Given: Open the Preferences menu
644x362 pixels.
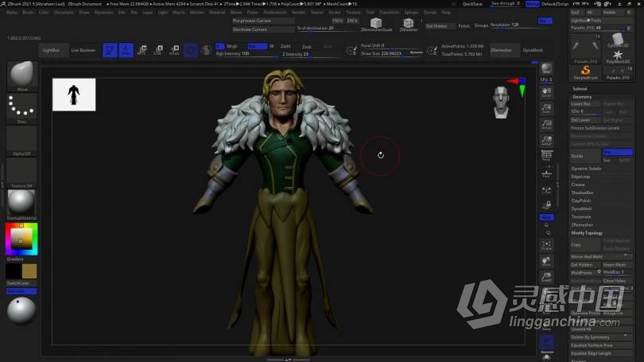Looking at the screenshot, I should point(275,12).
